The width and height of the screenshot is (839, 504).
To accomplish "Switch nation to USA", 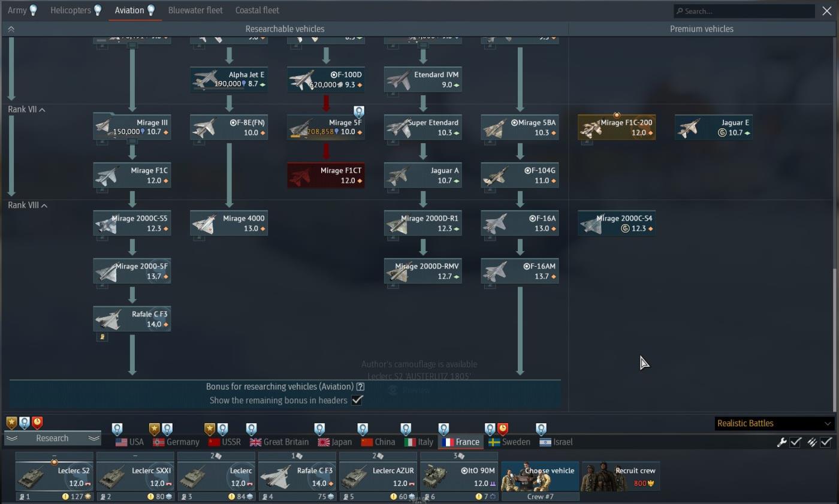I will pyautogui.click(x=129, y=442).
